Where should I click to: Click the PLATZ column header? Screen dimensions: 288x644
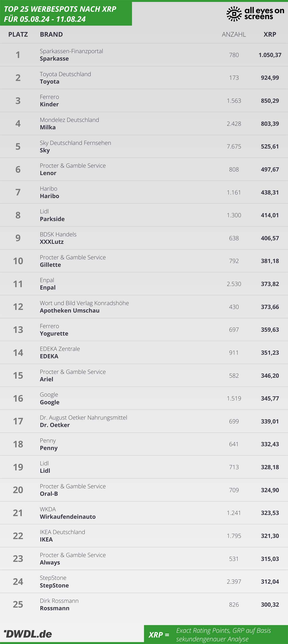pyautogui.click(x=18, y=34)
